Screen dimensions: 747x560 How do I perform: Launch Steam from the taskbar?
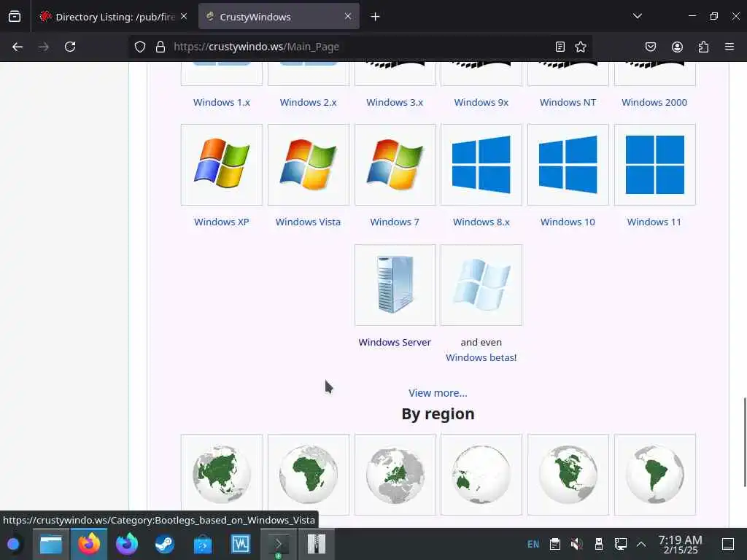pos(165,544)
